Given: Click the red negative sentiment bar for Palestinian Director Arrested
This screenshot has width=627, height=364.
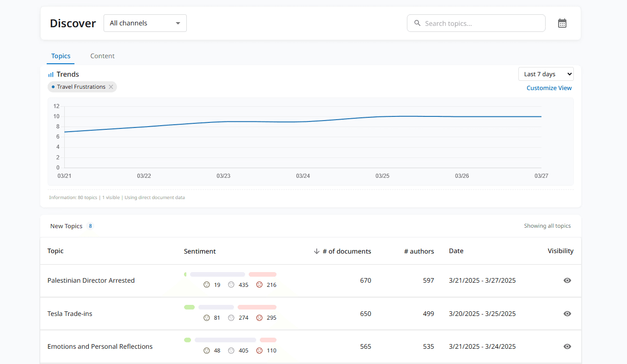Looking at the screenshot, I should [x=263, y=274].
